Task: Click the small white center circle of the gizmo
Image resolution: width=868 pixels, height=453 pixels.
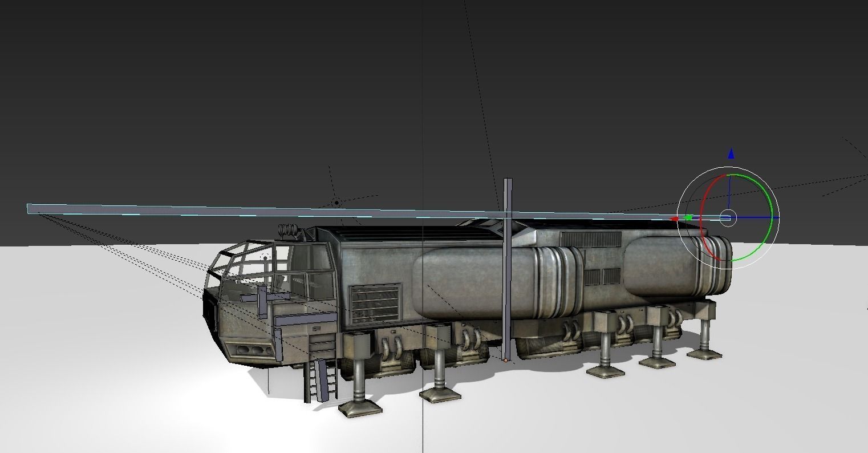Action: pos(728,217)
